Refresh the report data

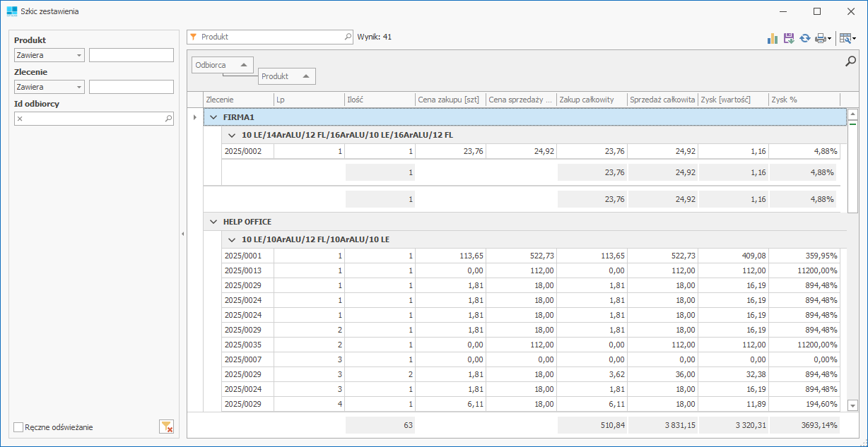click(804, 38)
